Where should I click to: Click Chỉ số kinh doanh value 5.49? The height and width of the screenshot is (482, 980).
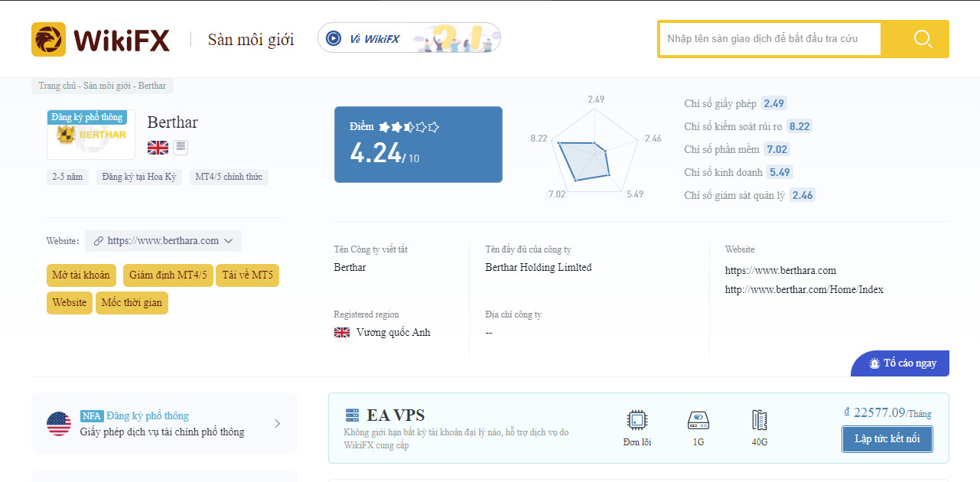pyautogui.click(x=780, y=172)
